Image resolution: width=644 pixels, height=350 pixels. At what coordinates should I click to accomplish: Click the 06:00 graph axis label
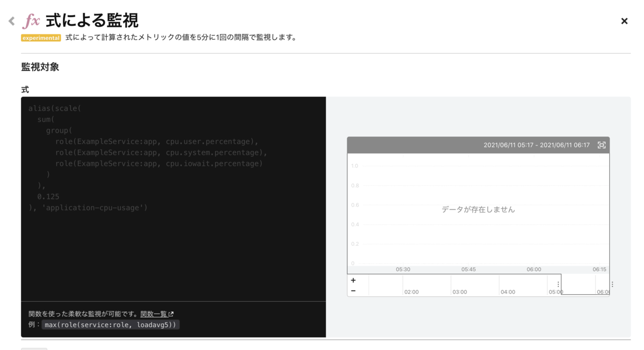click(534, 269)
